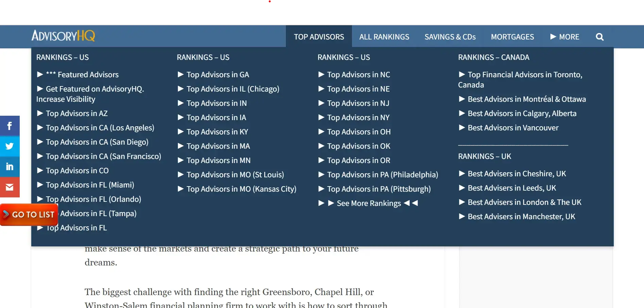Click the AdvisoryHQ logo
644x308 pixels.
point(63,36)
